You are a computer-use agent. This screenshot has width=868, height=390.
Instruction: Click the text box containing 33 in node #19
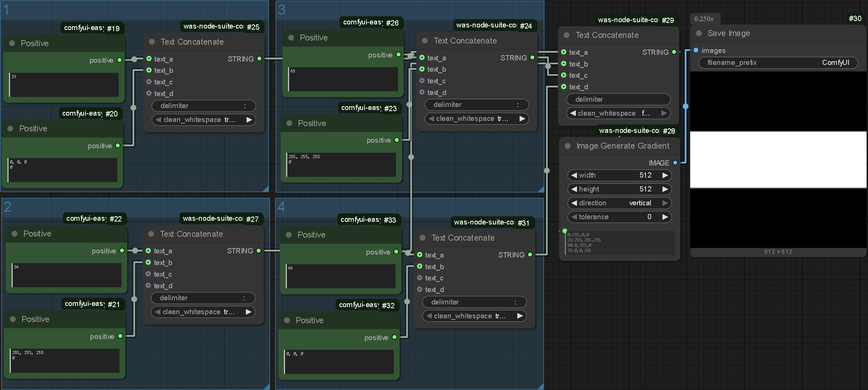64,85
